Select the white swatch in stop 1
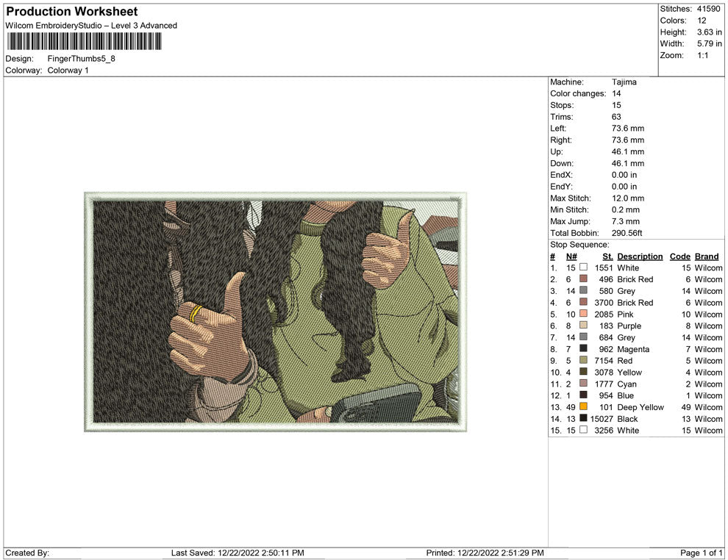 click(584, 268)
